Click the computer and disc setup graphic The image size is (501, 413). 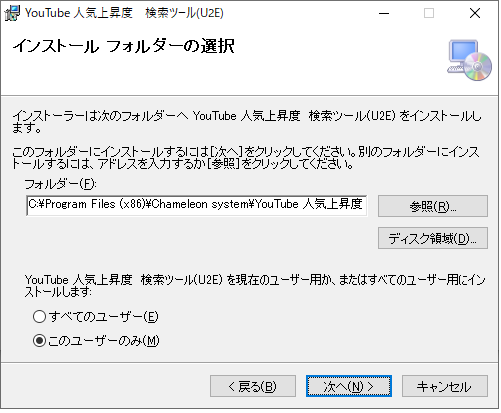click(x=470, y=60)
